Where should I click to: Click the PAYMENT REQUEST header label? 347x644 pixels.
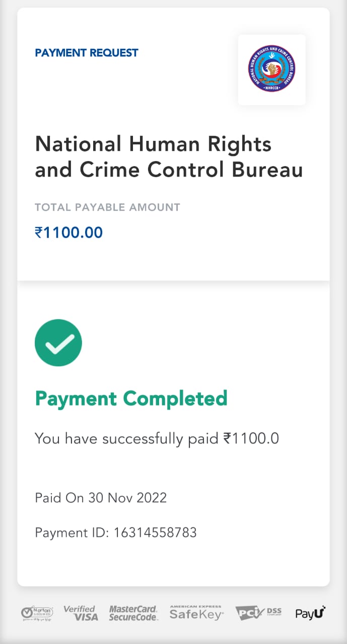click(86, 53)
